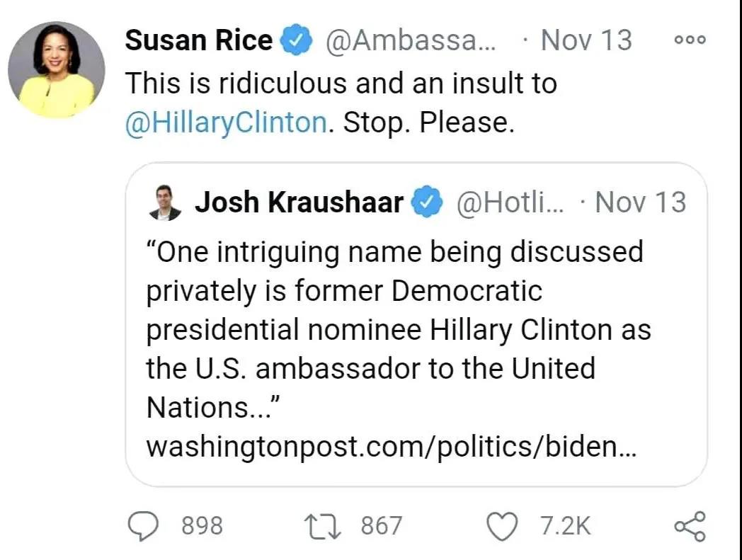Retweet using the arrows icon
Viewport: 742px width, 560px height.
pyautogui.click(x=323, y=527)
